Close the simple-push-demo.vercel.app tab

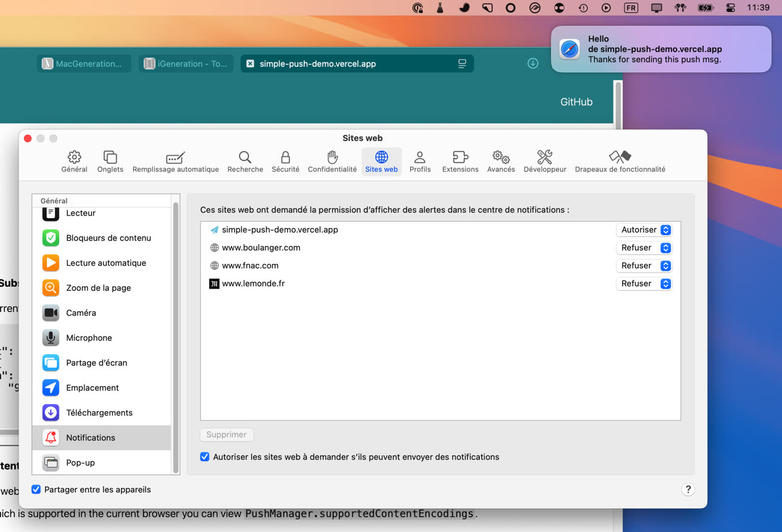(250, 64)
